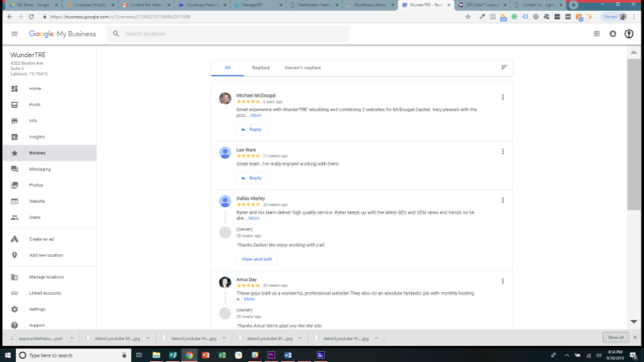
Task: Expand the third stencil.youtube jpg download chevron
Action: pyautogui.click(x=301, y=338)
